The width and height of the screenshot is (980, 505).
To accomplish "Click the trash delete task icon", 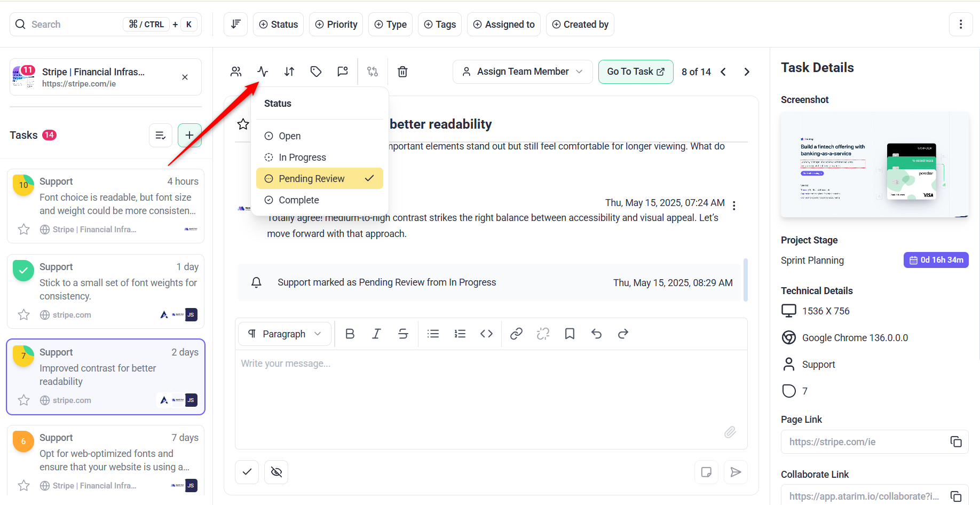I will tap(402, 72).
